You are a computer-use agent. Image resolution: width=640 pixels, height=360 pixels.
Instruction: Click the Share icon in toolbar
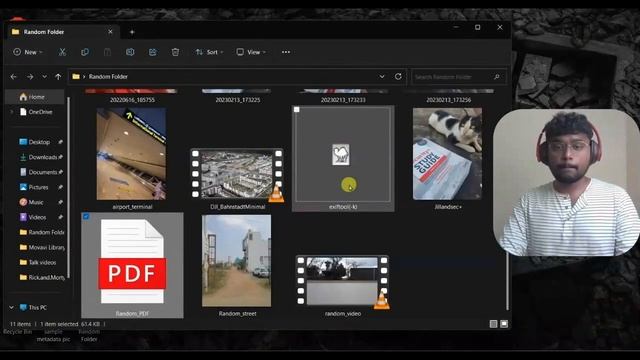pos(153,52)
